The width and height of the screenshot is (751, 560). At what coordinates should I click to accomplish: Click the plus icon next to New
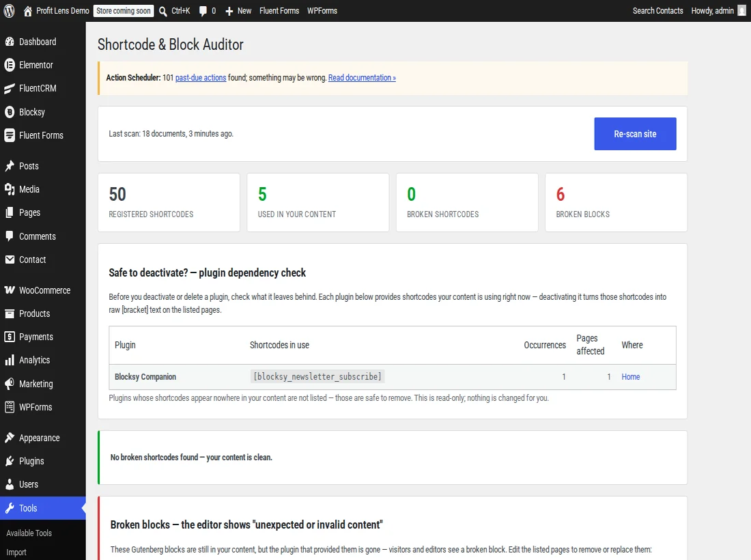(x=229, y=11)
